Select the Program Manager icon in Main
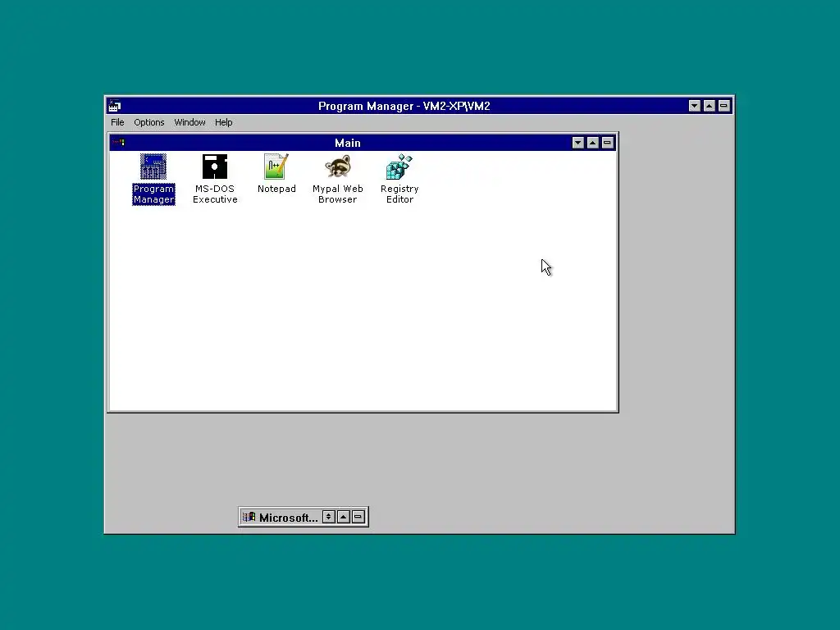Viewport: 840px width, 630px height. 153,167
